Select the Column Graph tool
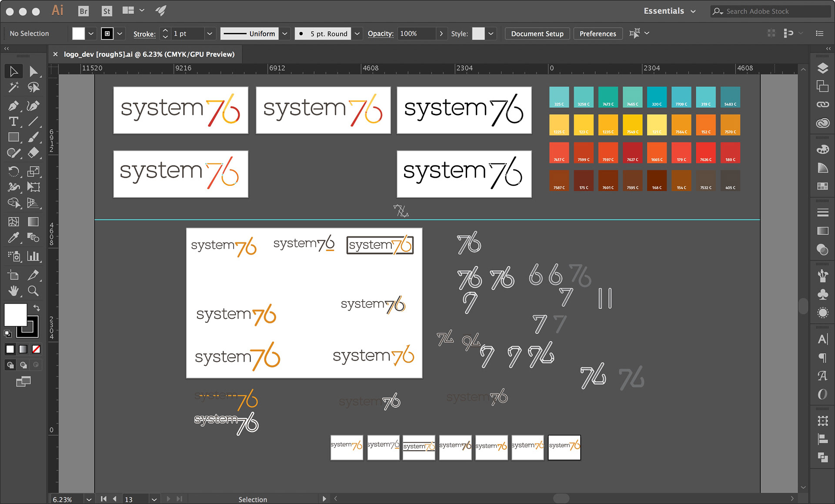This screenshot has height=504, width=835. [33, 256]
